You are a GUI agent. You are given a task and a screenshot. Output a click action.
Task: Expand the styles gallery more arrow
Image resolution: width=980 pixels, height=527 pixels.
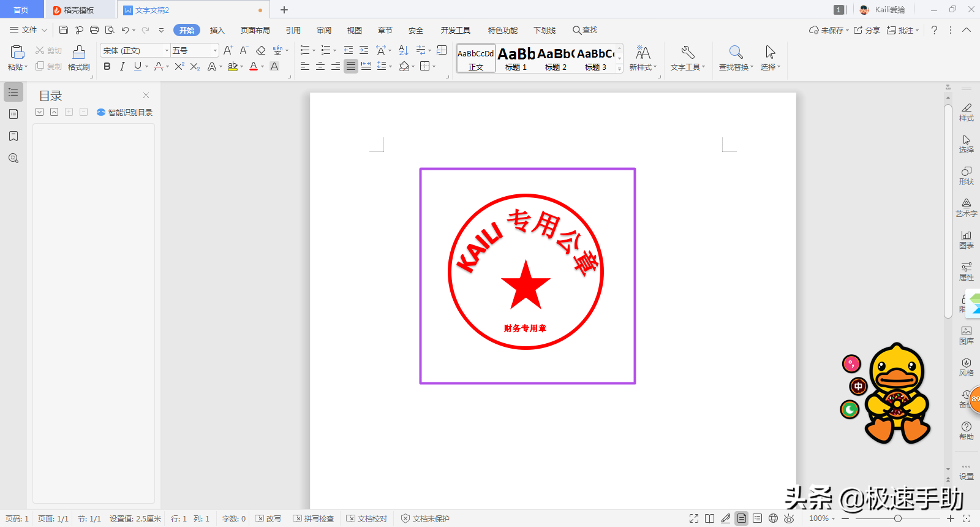619,69
